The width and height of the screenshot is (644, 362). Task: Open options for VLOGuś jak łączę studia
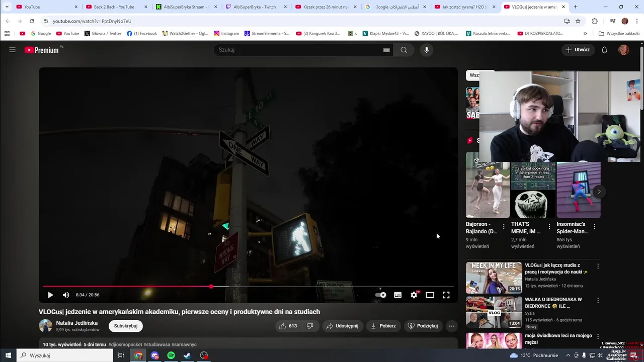click(x=598, y=266)
